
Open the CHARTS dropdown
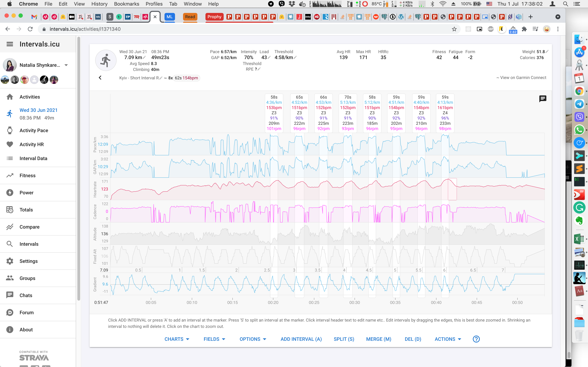point(177,339)
